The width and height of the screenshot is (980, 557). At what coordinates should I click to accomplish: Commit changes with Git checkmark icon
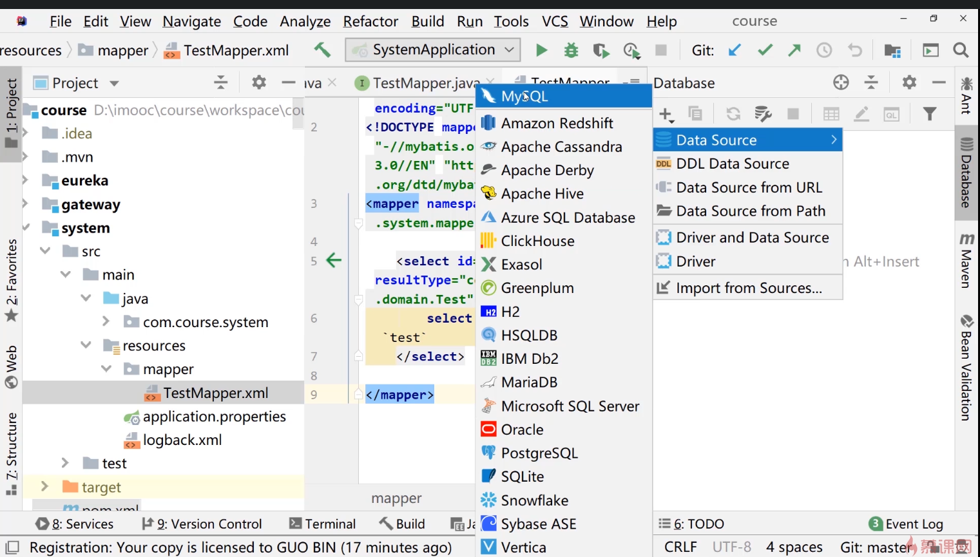point(765,50)
